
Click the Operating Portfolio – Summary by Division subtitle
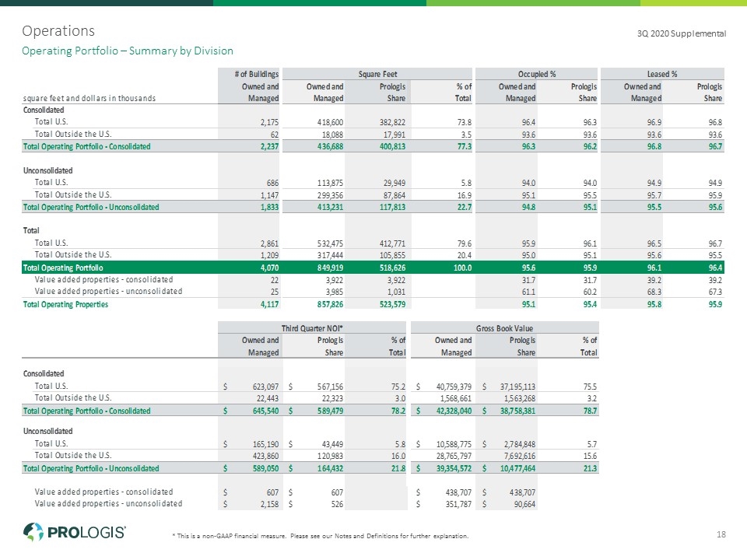pyautogui.click(x=127, y=51)
